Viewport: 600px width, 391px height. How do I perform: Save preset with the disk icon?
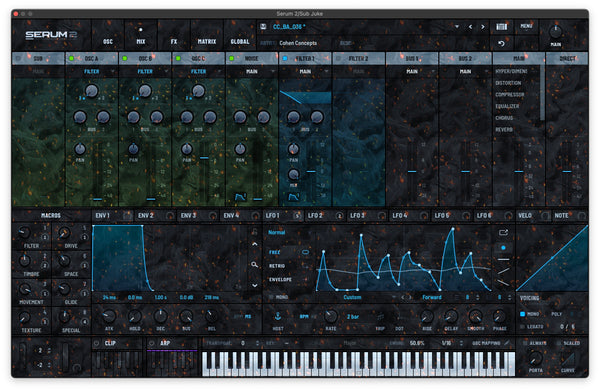pos(263,26)
